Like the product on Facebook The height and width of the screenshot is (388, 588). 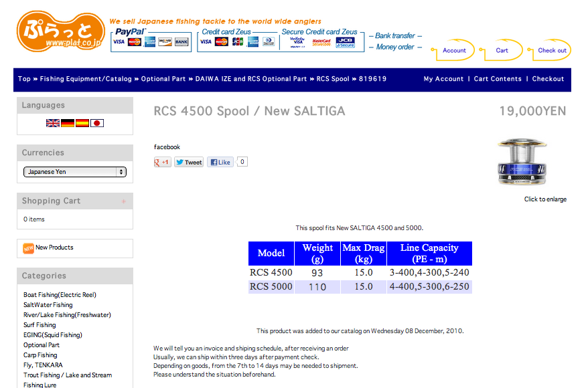[220, 162]
